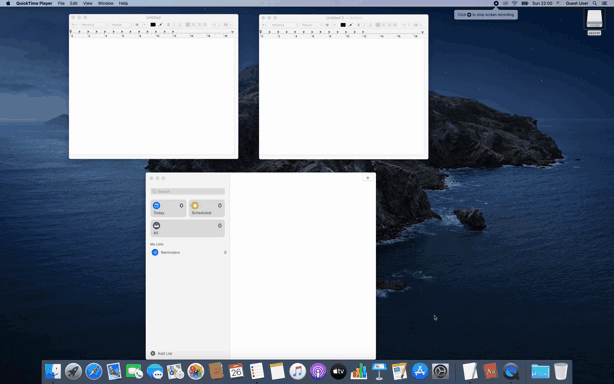Open font family dropdown in Untitled window

coord(94,25)
